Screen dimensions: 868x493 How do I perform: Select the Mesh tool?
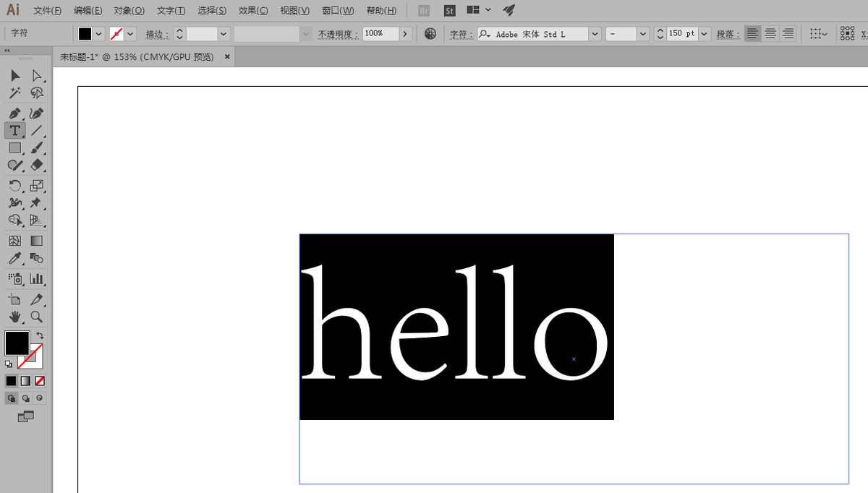click(15, 241)
